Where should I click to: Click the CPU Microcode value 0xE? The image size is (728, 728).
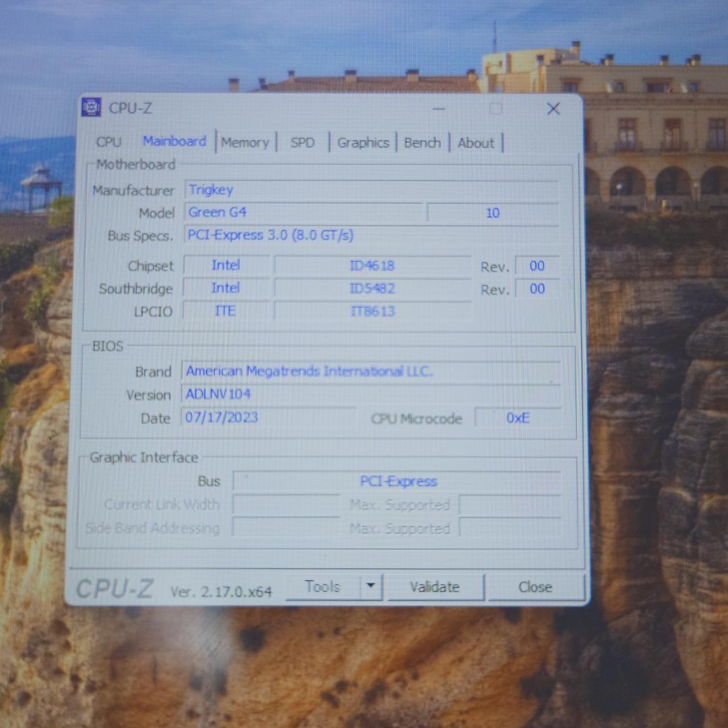coord(518,418)
